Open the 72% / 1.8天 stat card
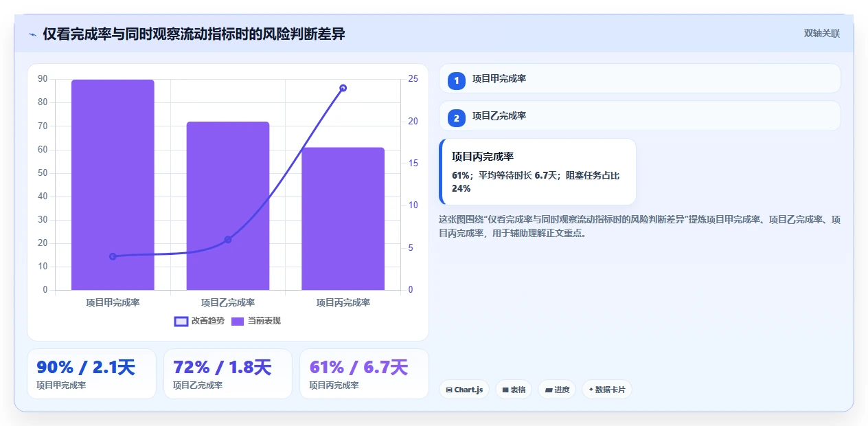Image resolution: width=868 pixels, height=426 pixels. pyautogui.click(x=227, y=374)
